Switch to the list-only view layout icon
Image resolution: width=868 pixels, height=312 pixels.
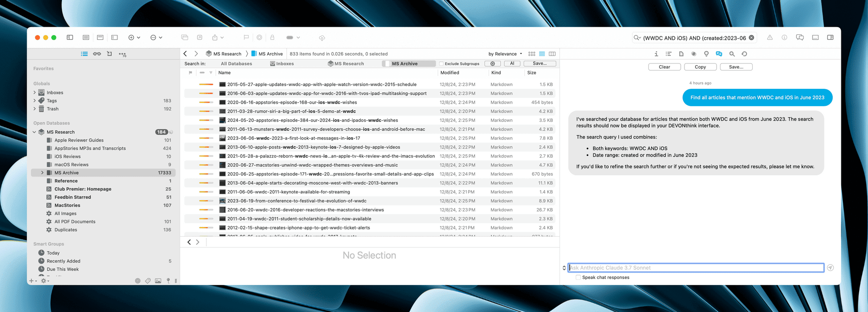point(86,38)
